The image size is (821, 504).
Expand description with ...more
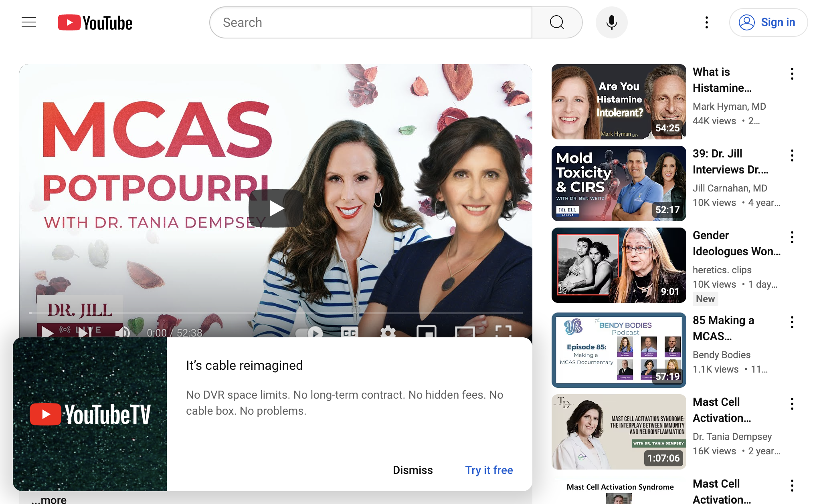(x=49, y=499)
